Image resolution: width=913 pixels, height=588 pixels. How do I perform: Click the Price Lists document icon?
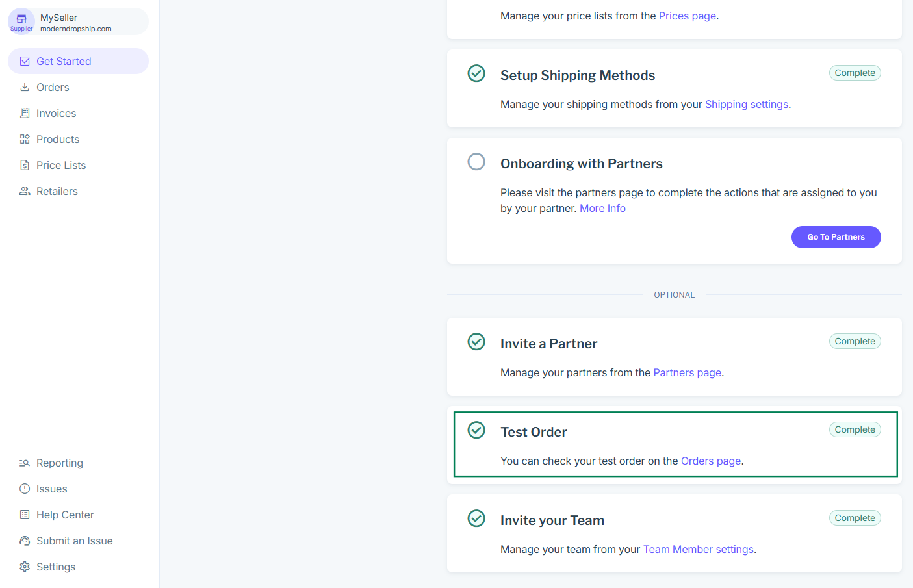coord(25,165)
